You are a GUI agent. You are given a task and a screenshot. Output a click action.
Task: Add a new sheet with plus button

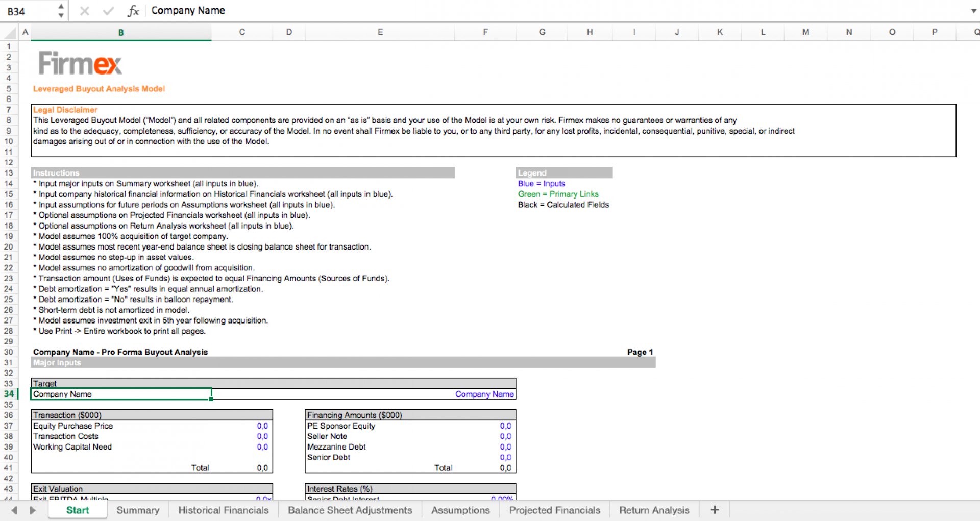[x=715, y=510]
